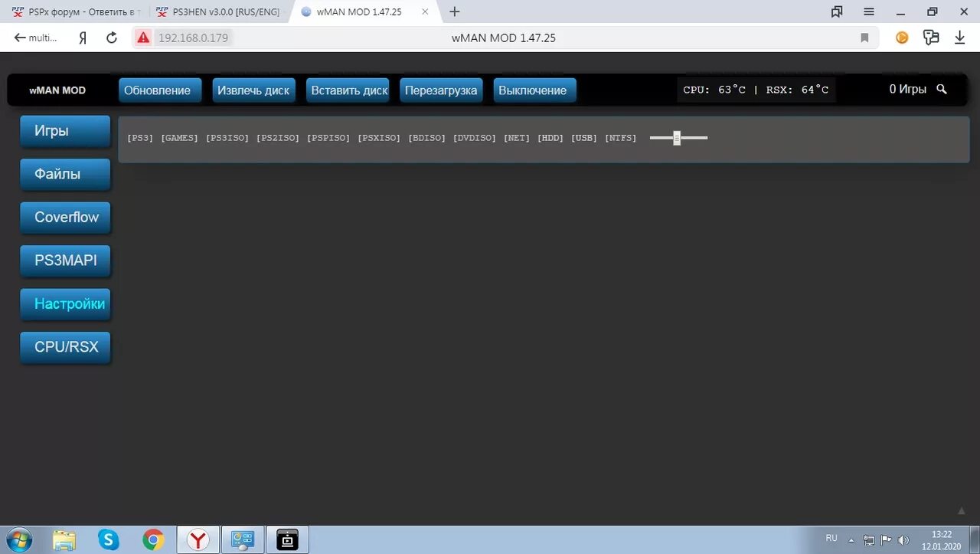Open the Coverflow view
The height and width of the screenshot is (554, 980).
pyautogui.click(x=65, y=217)
